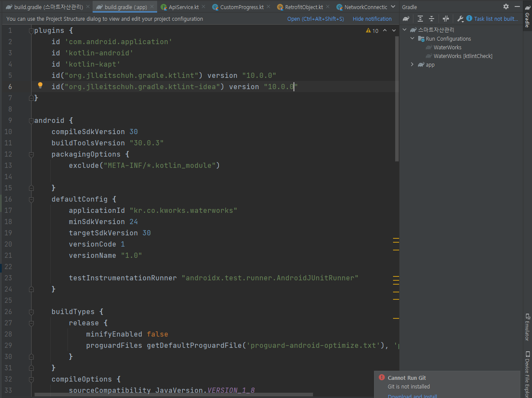Screen dimensions: 532x398
Task: Select WaterWorks [ktlintCheck] run configuration
Action: pos(463,56)
